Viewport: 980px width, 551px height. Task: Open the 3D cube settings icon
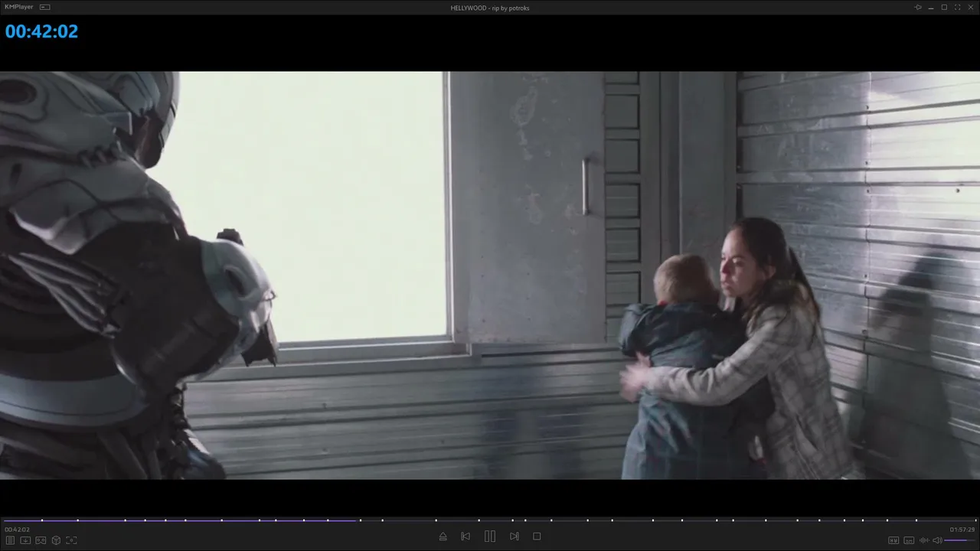click(x=56, y=540)
